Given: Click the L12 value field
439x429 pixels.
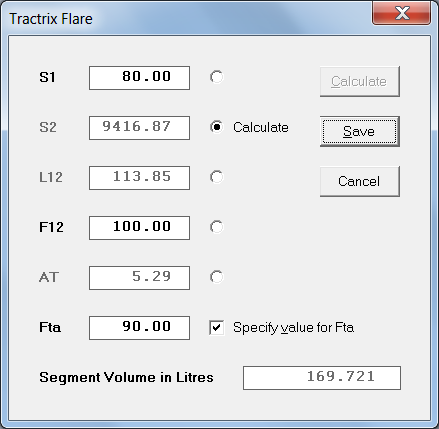Looking at the screenshot, I should click(139, 178).
